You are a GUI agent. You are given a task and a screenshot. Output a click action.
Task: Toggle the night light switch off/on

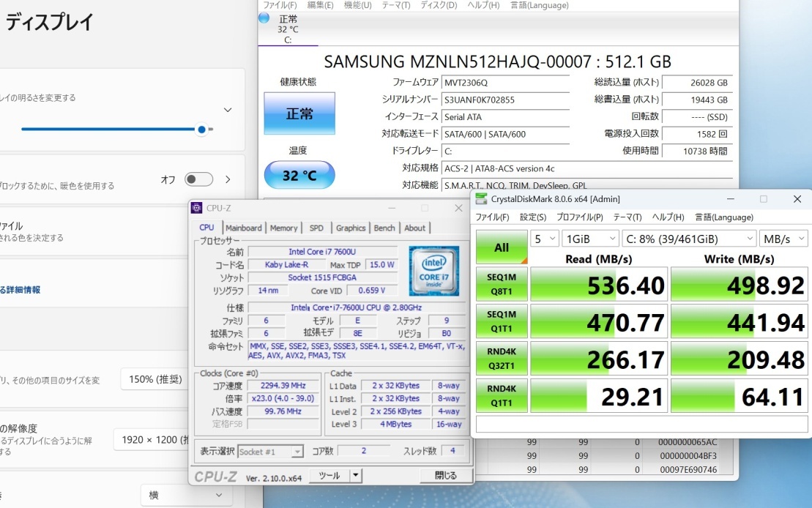pyautogui.click(x=199, y=179)
